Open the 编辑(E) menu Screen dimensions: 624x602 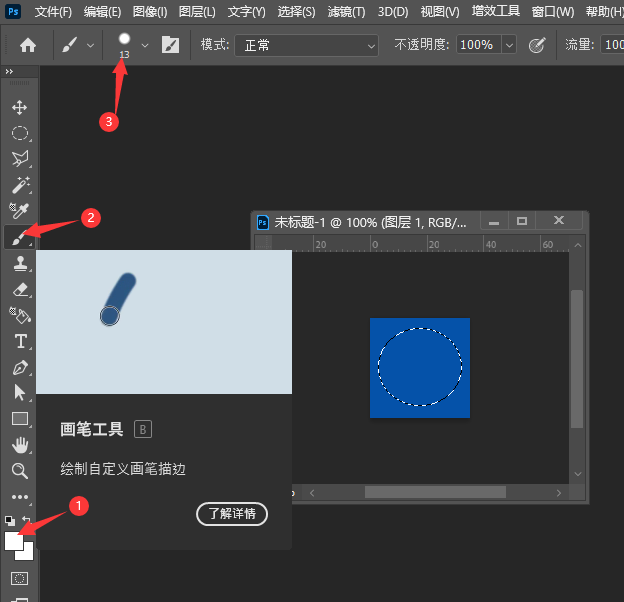pos(102,12)
